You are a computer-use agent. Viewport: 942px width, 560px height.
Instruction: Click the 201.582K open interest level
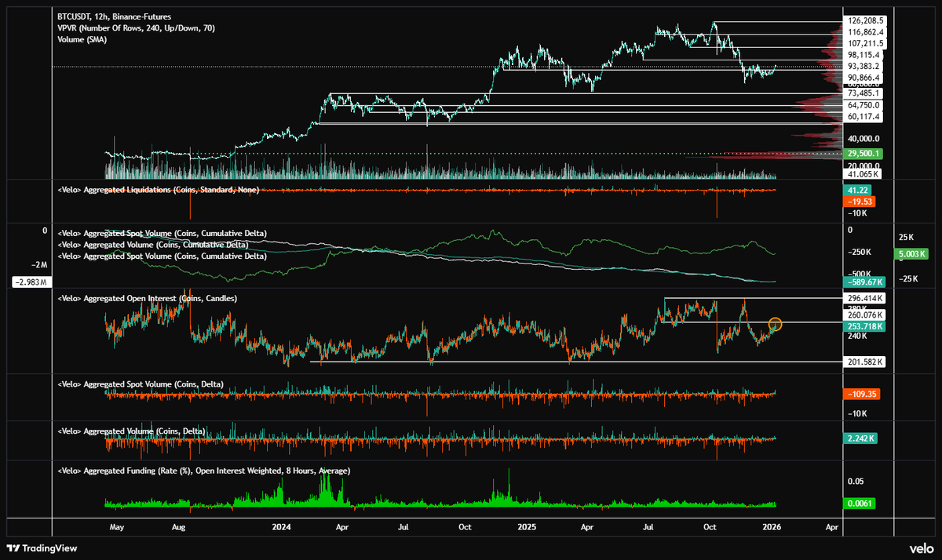coord(866,362)
